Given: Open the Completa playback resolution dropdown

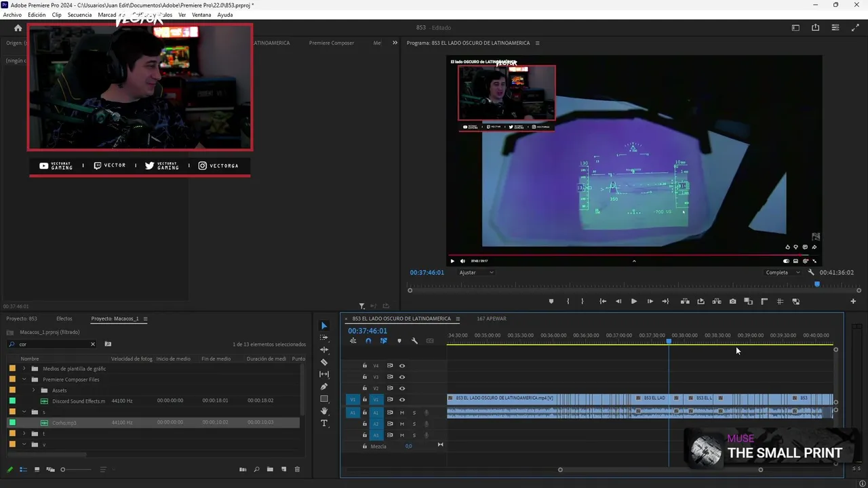Looking at the screenshot, I should (x=781, y=272).
